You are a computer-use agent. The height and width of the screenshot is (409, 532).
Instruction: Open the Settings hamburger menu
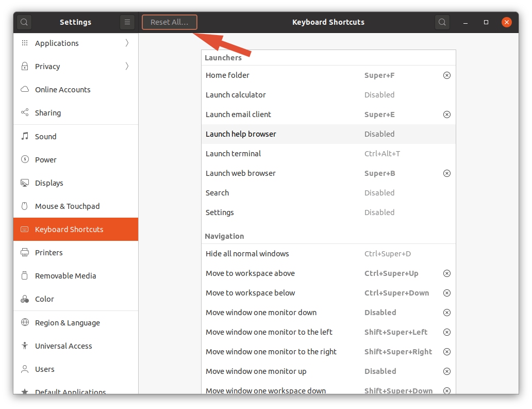coord(127,22)
